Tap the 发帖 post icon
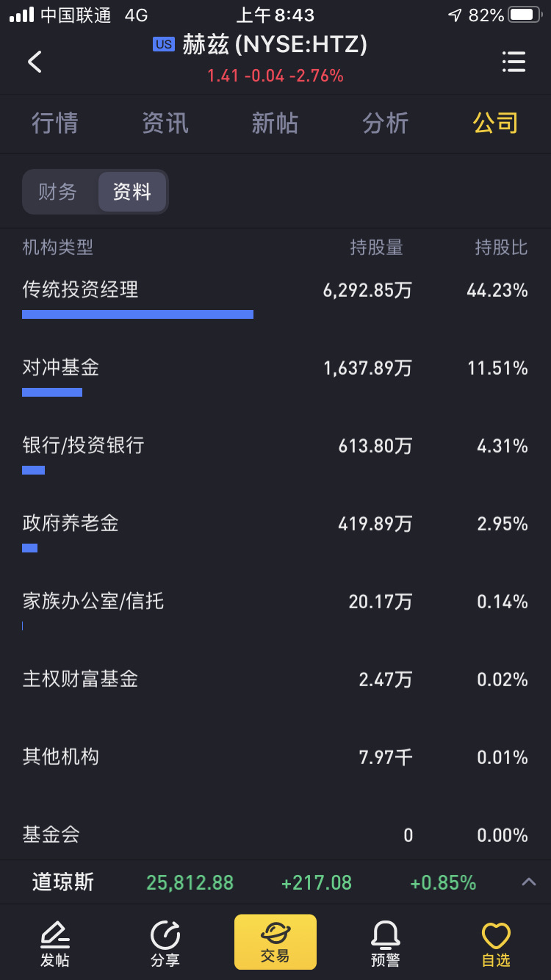The width and height of the screenshot is (551, 980). (x=55, y=944)
